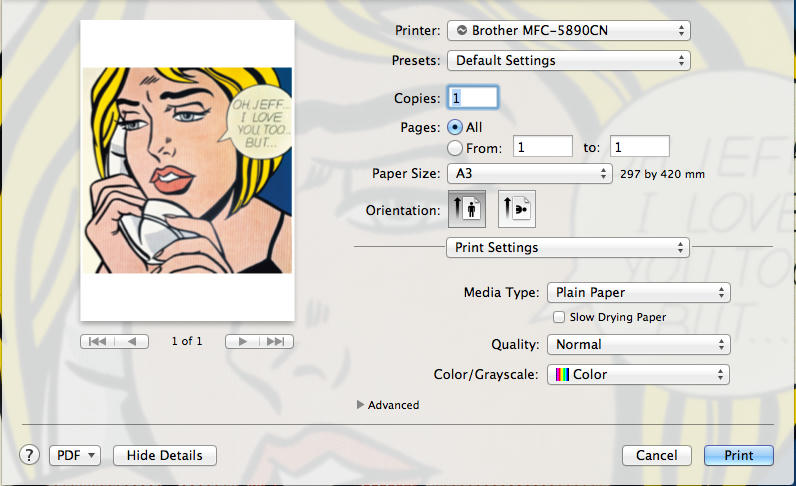796x486 pixels.
Task: Click the 'to' page number field
Action: [x=640, y=147]
